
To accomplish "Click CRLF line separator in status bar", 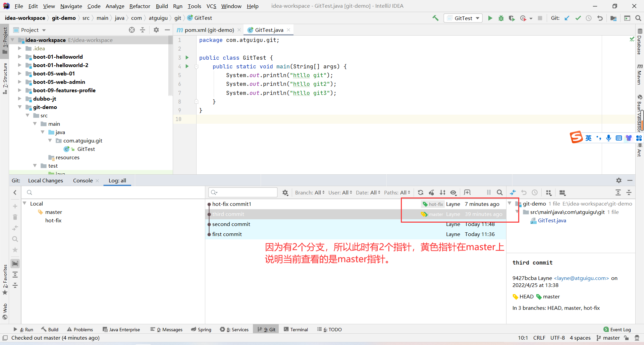I will 539,338.
